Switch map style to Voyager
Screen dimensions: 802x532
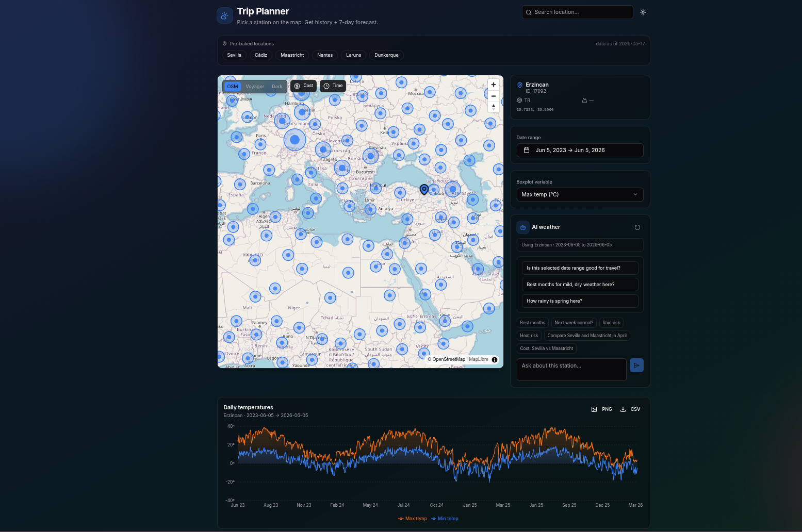pyautogui.click(x=255, y=87)
